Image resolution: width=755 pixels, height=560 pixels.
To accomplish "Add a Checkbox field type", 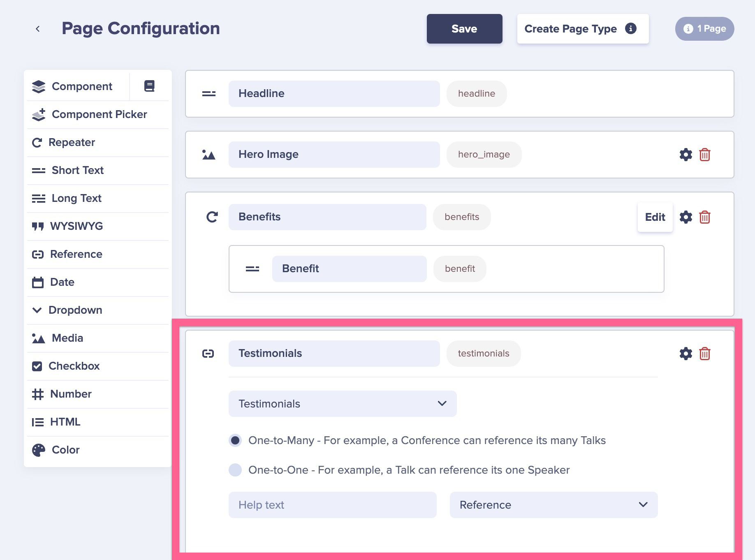I will (74, 366).
